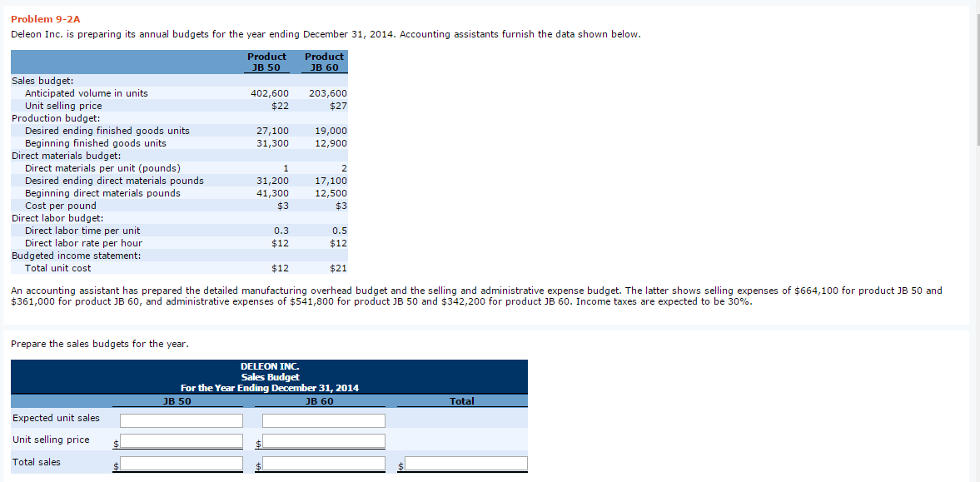This screenshot has width=980, height=482.
Task: Click the Unit selling price field for JB 50
Action: 182,441
